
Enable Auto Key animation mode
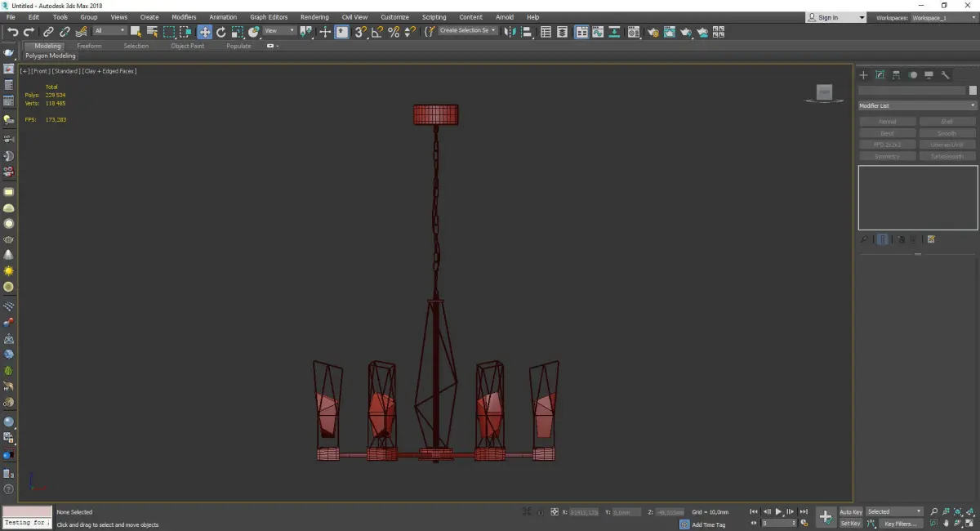click(x=850, y=512)
